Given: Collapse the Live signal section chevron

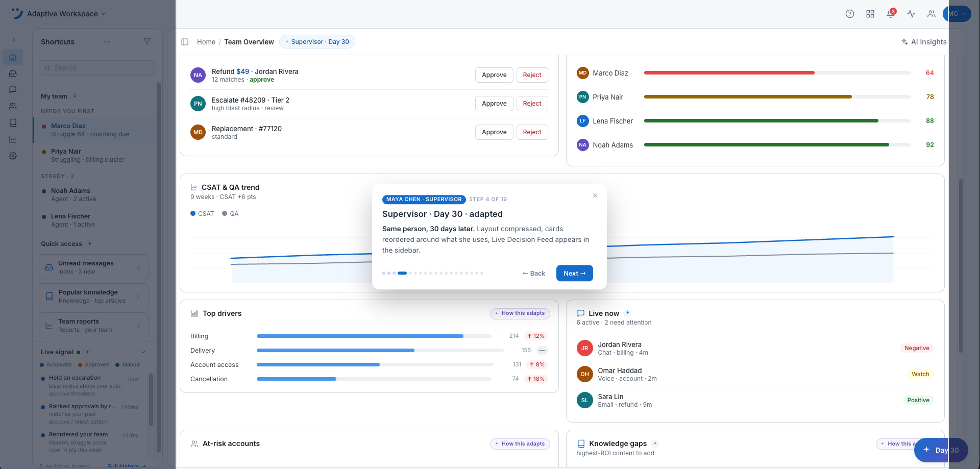Looking at the screenshot, I should [143, 352].
